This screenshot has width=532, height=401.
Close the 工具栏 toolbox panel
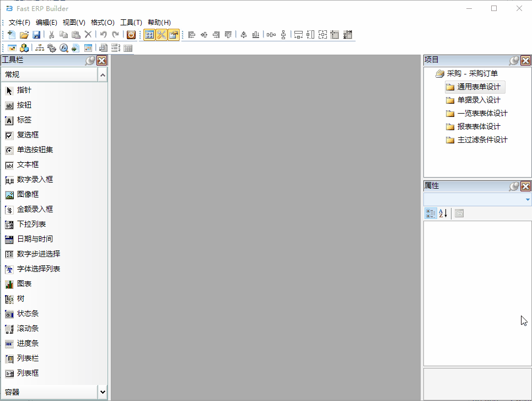[x=101, y=61]
